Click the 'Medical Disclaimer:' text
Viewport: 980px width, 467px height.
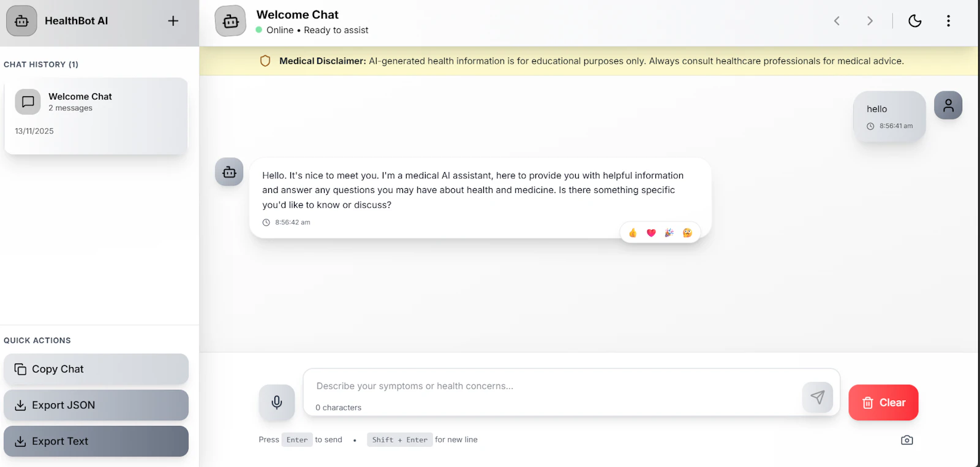323,61
